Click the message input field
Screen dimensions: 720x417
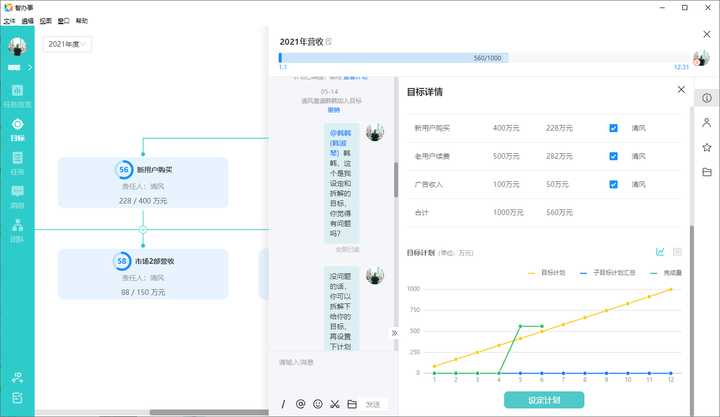(x=332, y=374)
